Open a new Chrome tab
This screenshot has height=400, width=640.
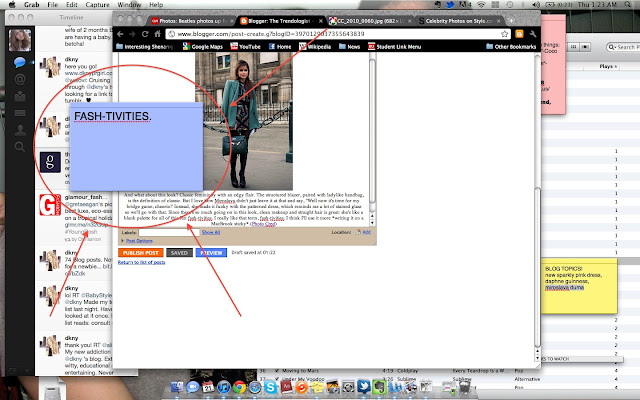tap(511, 21)
